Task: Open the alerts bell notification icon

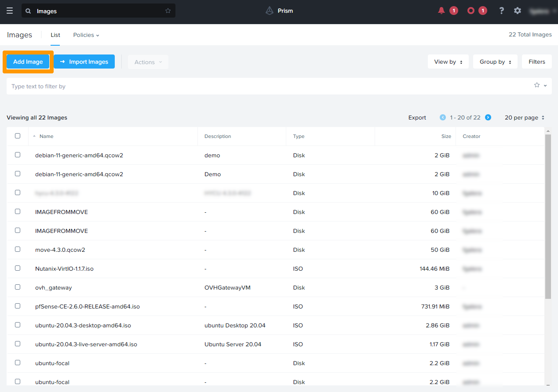Action: [441, 10]
